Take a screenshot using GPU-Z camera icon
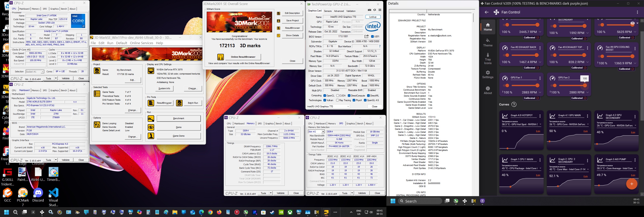 [x=369, y=10]
